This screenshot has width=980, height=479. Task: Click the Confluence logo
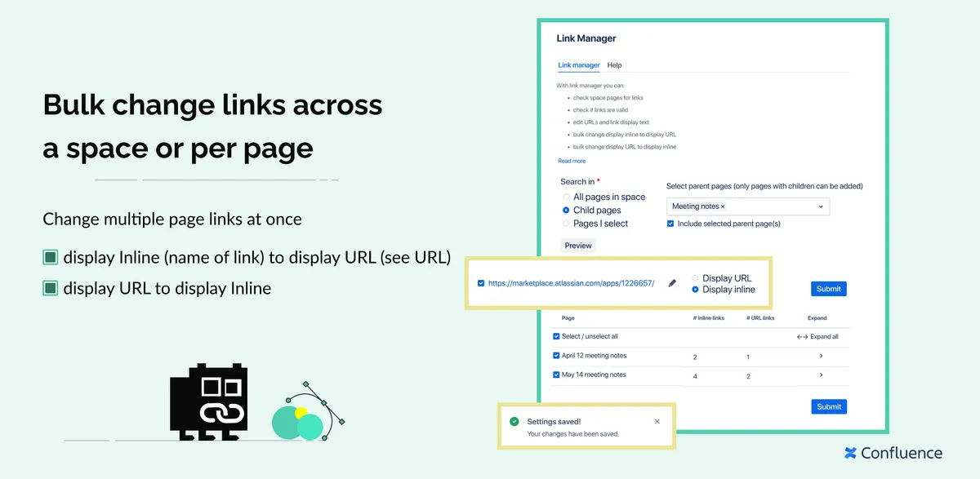click(893, 453)
